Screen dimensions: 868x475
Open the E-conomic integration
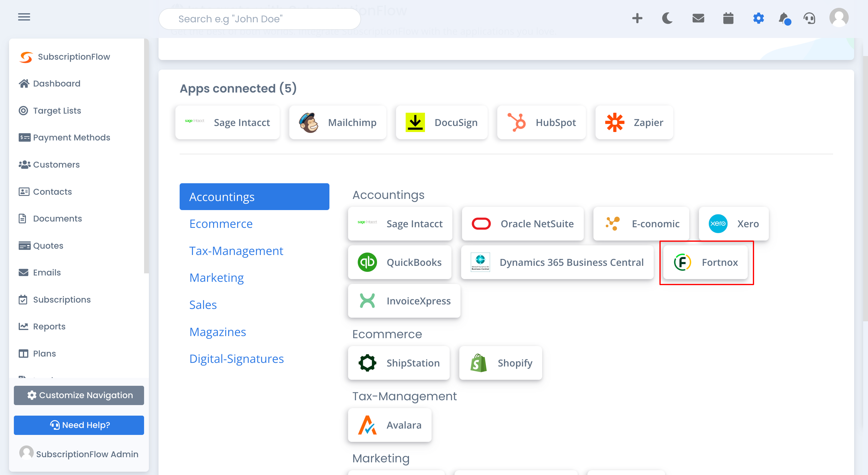click(x=641, y=224)
